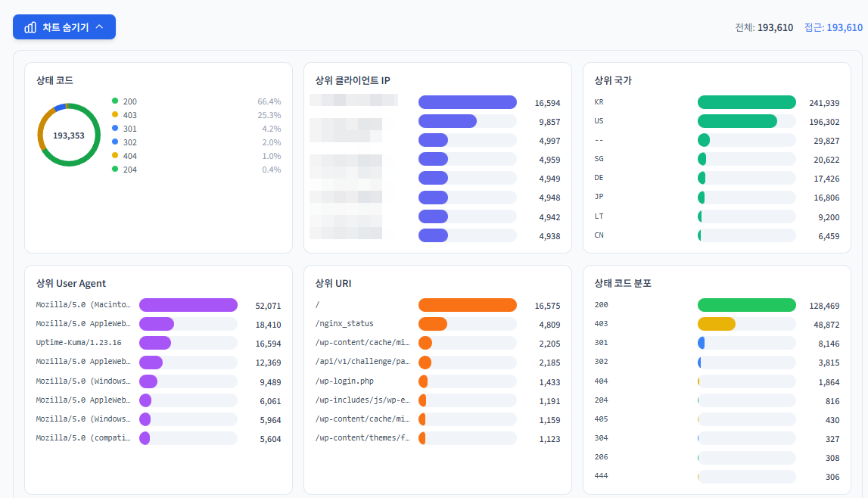
Task: Click the orange bar for / root URI
Action: (467, 305)
